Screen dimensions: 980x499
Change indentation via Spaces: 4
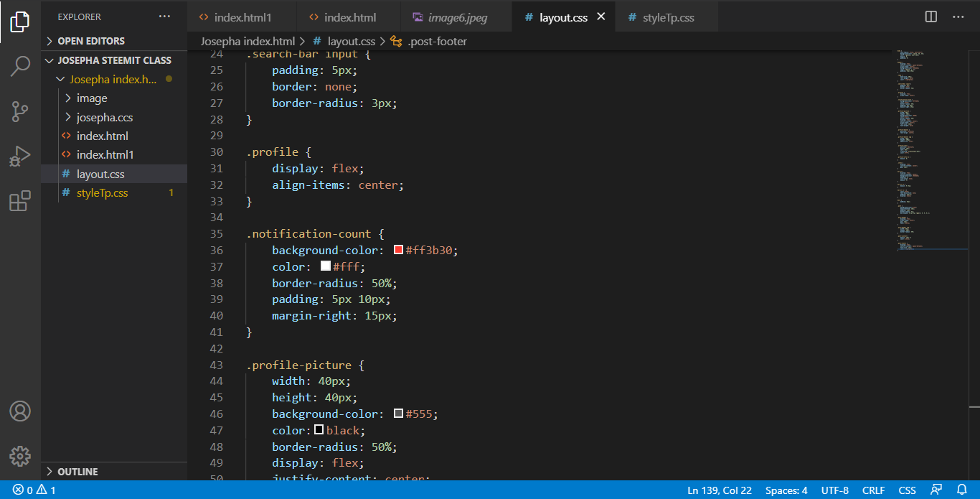786,490
